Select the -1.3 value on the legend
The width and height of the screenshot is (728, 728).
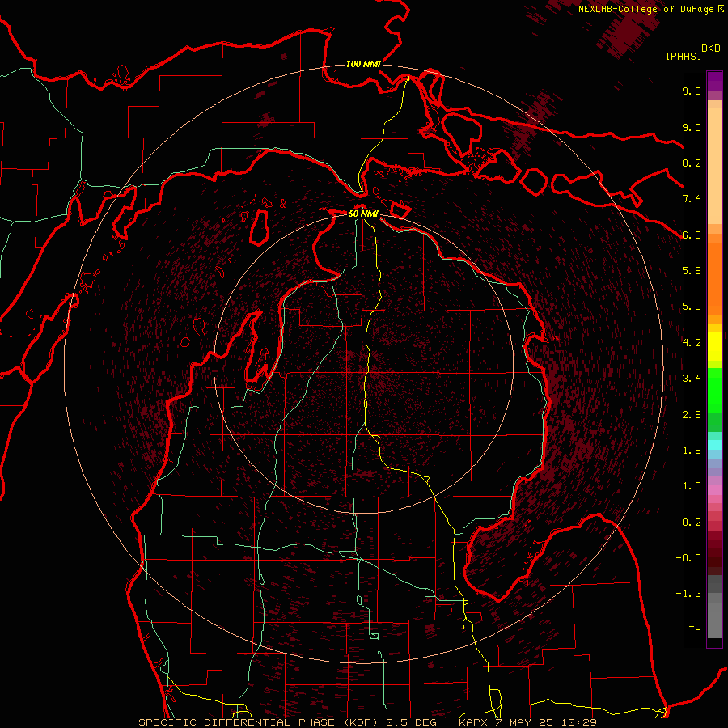(x=688, y=594)
